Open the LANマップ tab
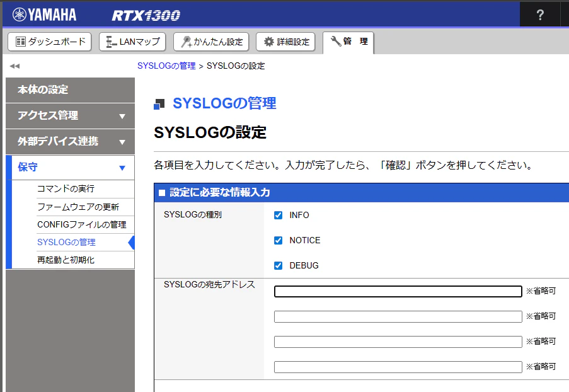Image resolution: width=569 pixels, height=392 pixels. [132, 42]
